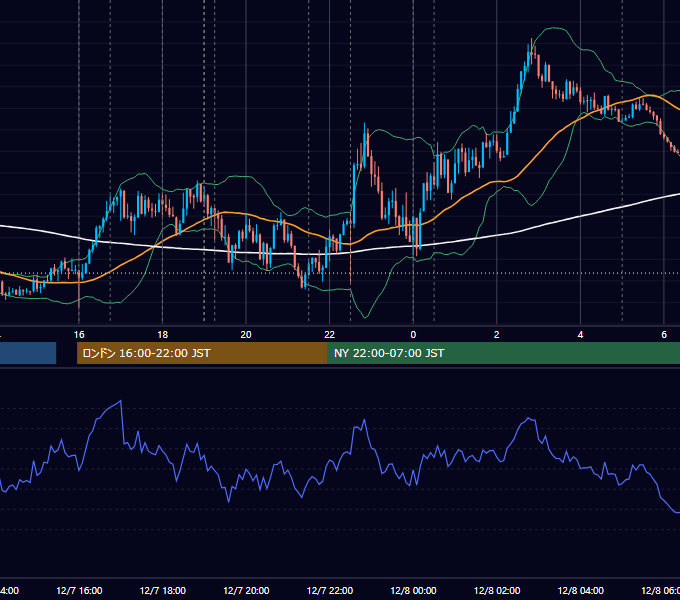Select the blue session bar before London
This screenshot has height=600, width=680.
28,353
